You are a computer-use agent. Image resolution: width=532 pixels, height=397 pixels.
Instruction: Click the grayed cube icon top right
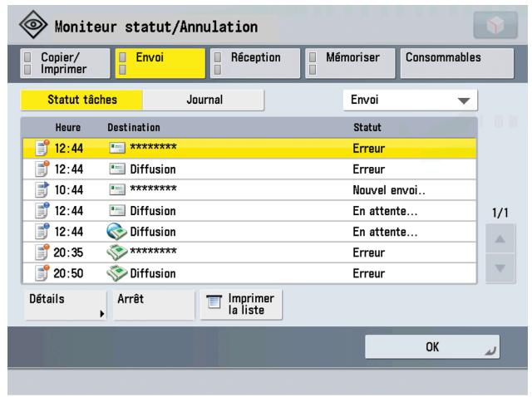click(x=495, y=25)
